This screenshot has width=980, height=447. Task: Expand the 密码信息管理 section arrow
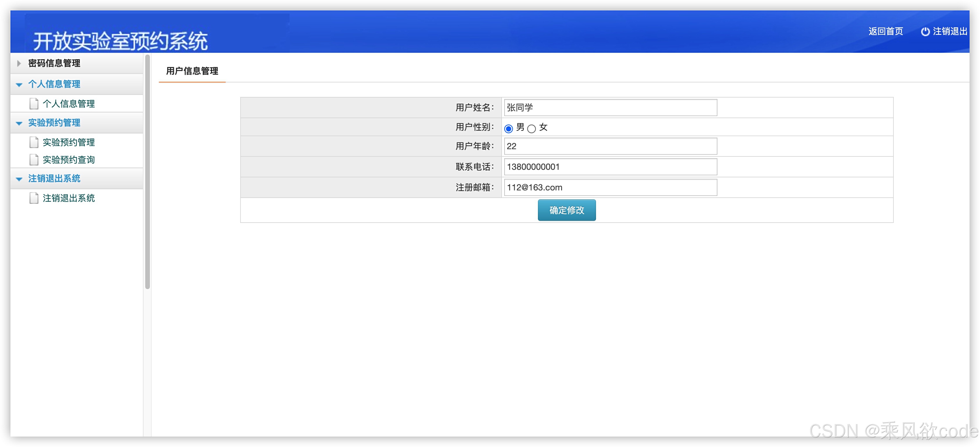19,64
